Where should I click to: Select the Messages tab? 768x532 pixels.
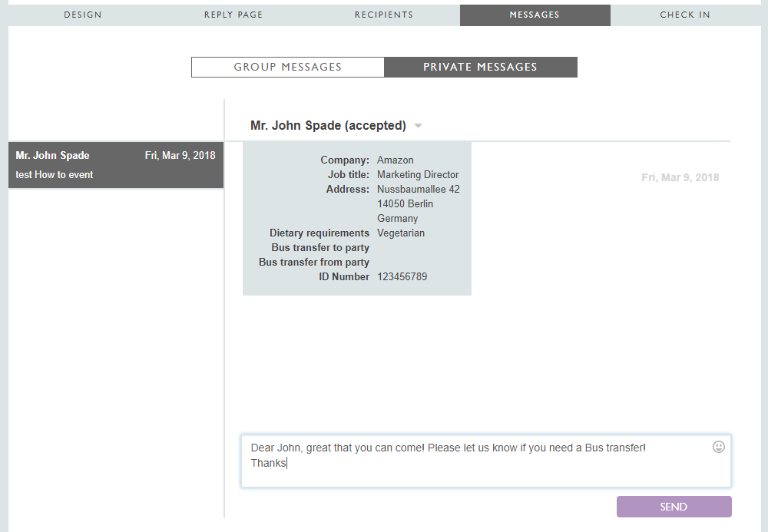tap(535, 15)
